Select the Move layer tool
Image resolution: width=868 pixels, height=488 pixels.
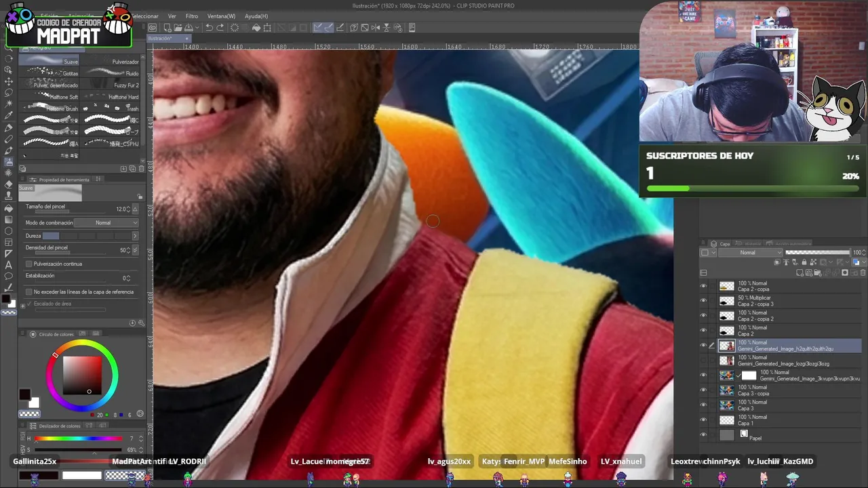(x=8, y=81)
